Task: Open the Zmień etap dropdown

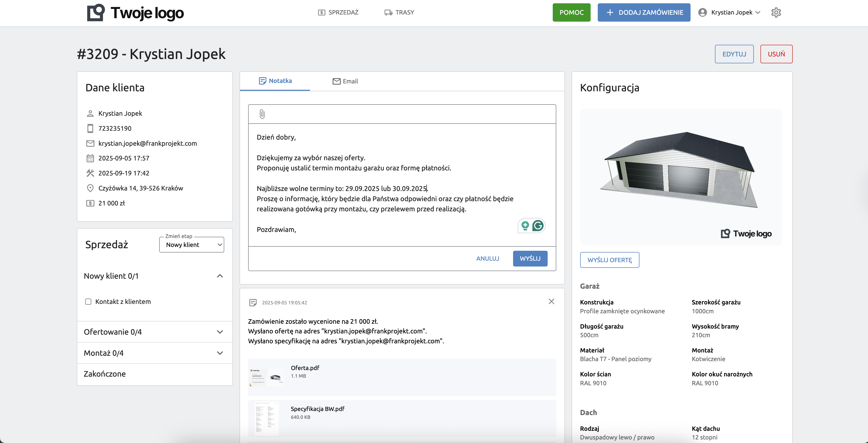Action: 191,245
